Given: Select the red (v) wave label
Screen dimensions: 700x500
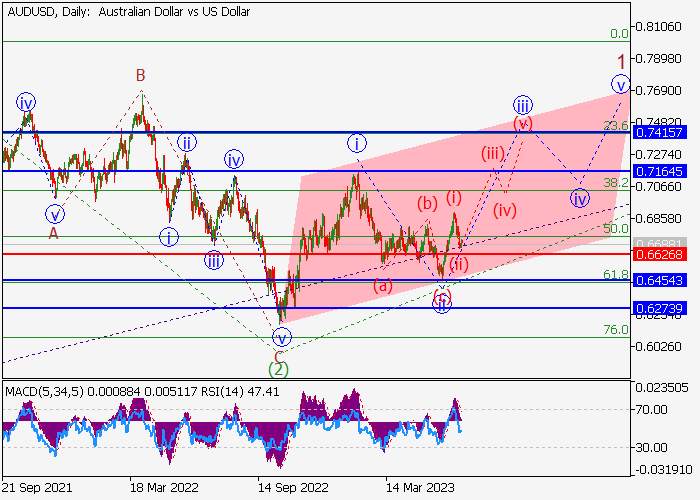Looking at the screenshot, I should pos(523,123).
